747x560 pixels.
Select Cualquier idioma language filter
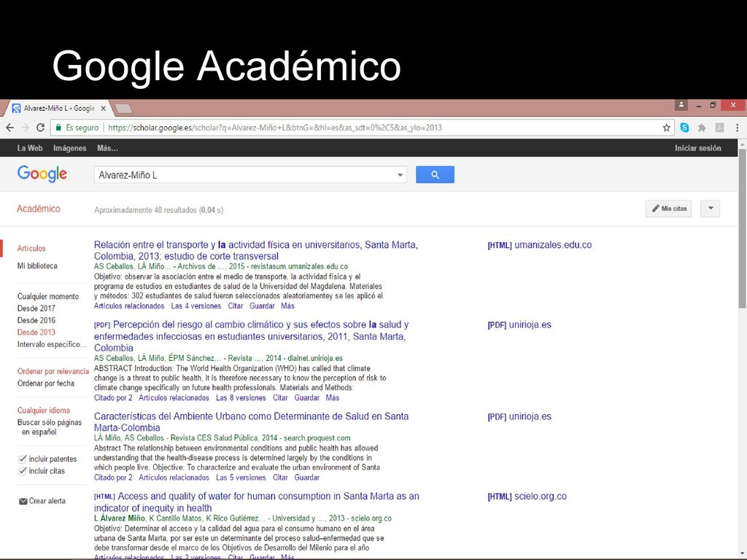click(43, 411)
